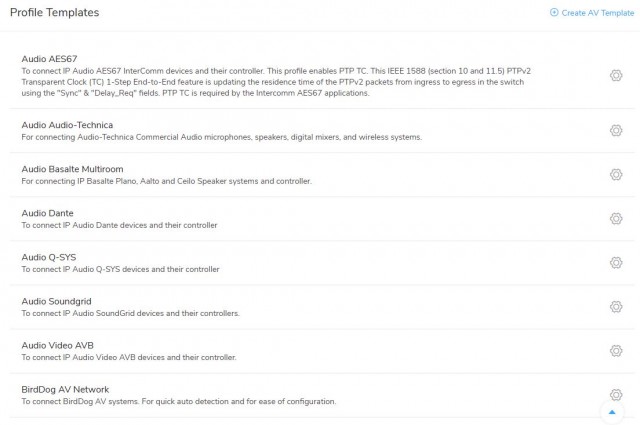Click the scroll-to-top arrow button
640x425 pixels.
tap(612, 412)
